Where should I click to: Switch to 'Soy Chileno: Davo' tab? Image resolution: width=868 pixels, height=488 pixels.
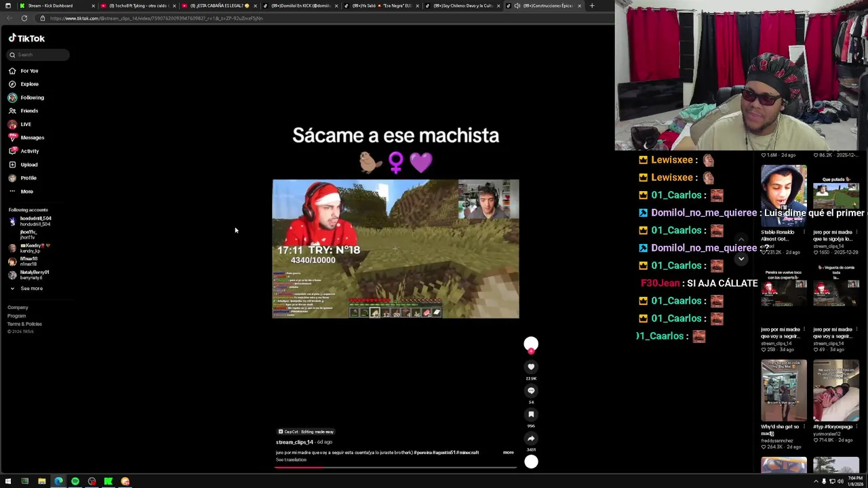(461, 5)
